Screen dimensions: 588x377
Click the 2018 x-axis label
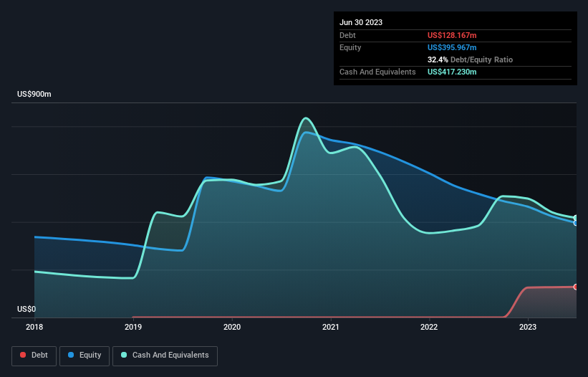click(34, 327)
